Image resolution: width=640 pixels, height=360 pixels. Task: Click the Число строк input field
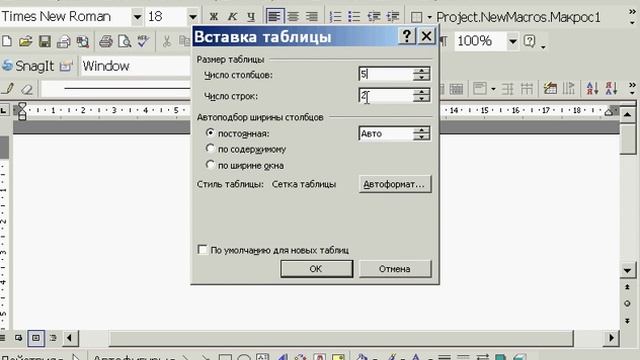pyautogui.click(x=386, y=96)
